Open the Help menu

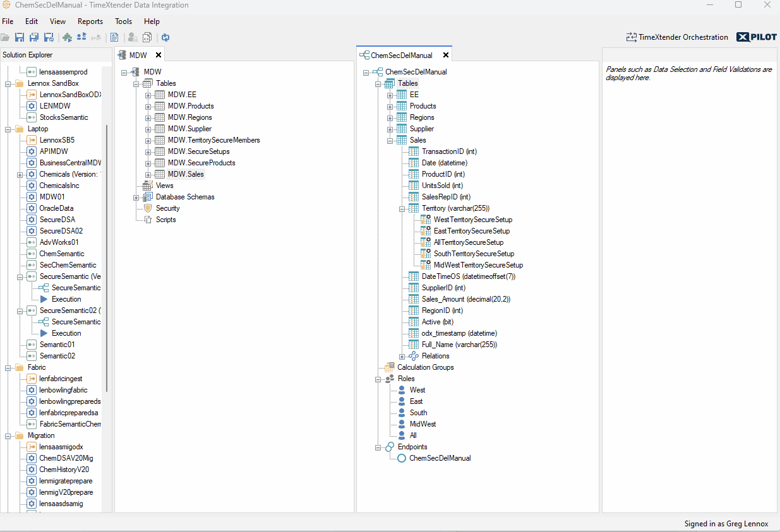(x=152, y=21)
